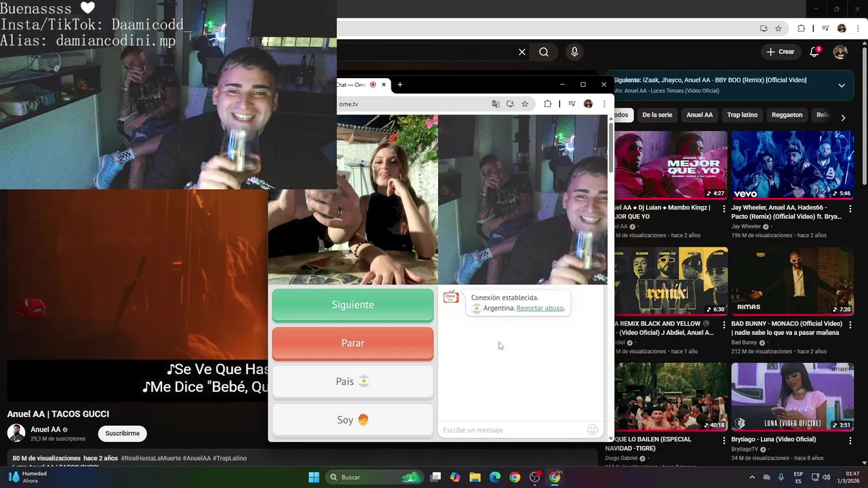Viewport: 868px width, 488px height.
Task: Select Reggaeton filter chip
Action: tap(787, 115)
